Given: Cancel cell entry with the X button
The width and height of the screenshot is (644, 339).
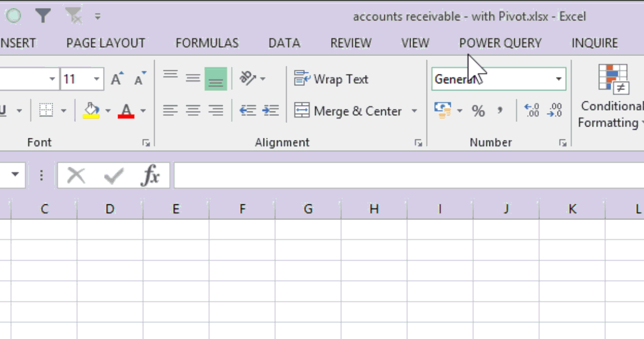Looking at the screenshot, I should click(x=75, y=175).
